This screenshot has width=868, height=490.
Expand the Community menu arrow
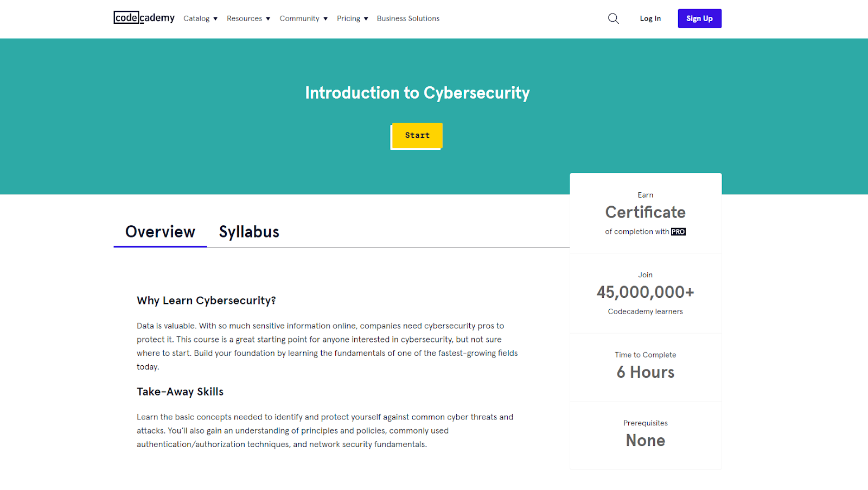tap(325, 18)
